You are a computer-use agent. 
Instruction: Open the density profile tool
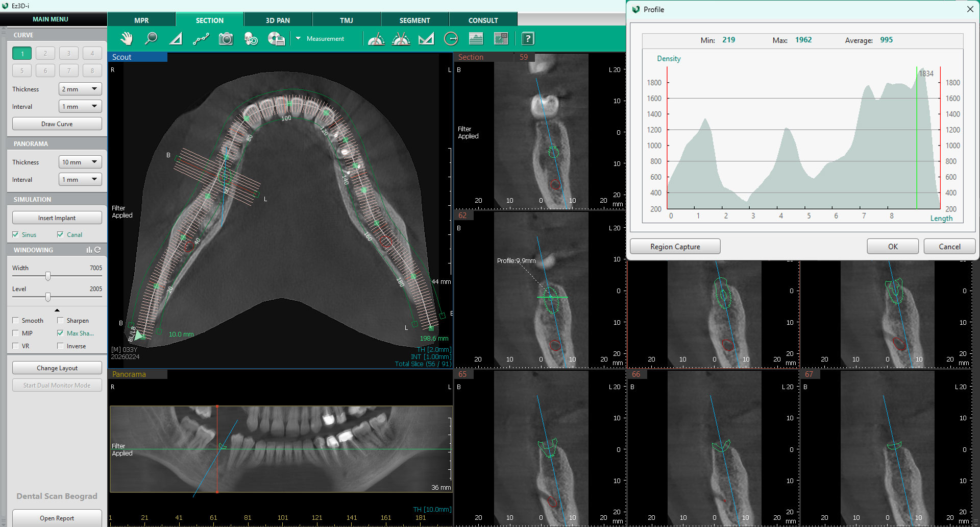pos(476,39)
